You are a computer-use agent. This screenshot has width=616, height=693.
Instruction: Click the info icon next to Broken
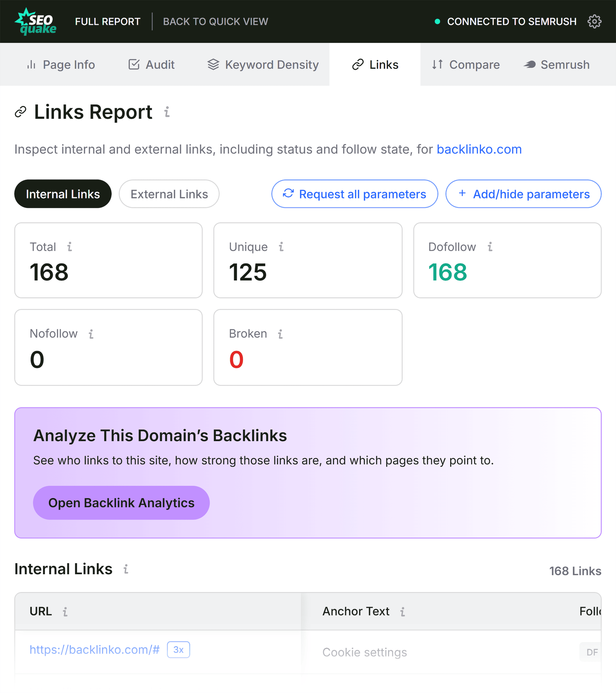tap(280, 334)
